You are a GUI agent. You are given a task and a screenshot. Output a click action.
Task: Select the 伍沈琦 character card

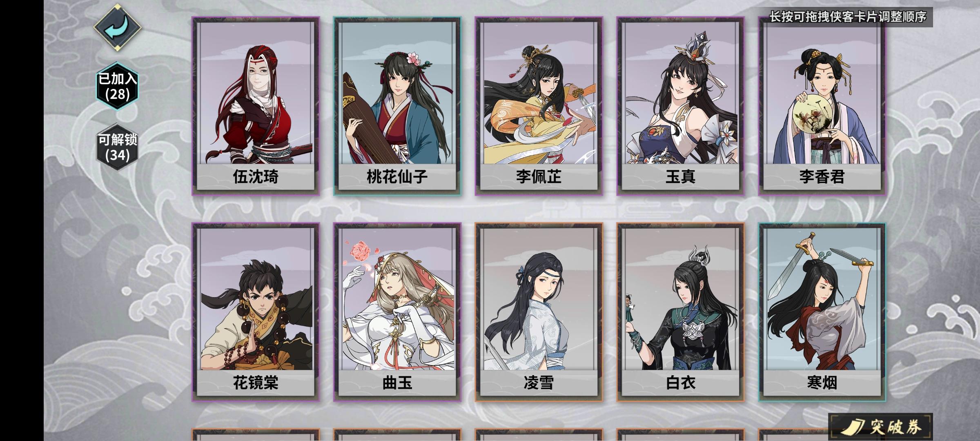(256, 106)
